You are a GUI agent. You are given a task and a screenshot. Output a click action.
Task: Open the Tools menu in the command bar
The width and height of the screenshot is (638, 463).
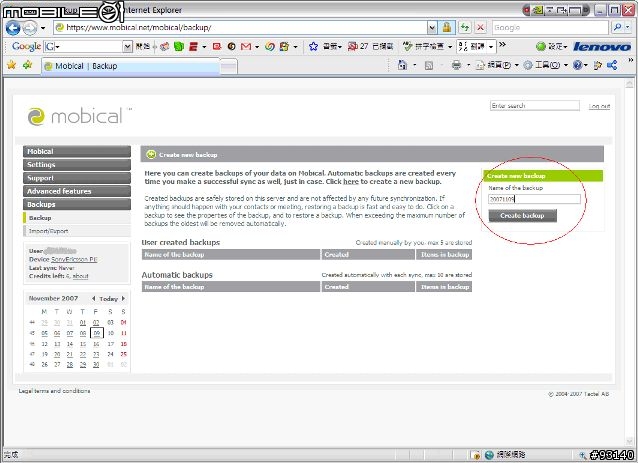point(546,65)
